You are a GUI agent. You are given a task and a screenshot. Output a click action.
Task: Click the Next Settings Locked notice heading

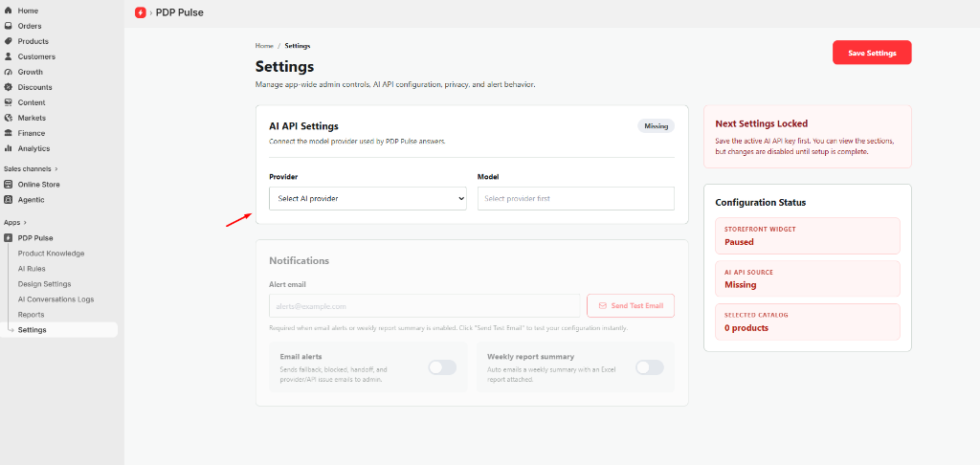761,123
